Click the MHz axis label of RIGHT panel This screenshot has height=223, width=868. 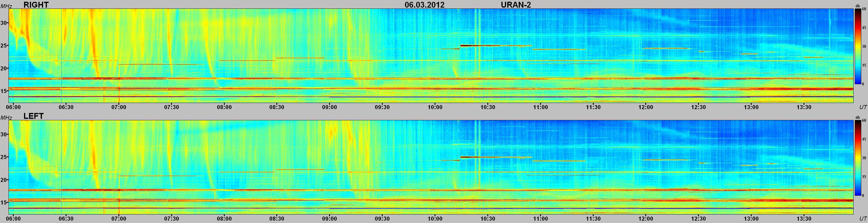click(x=6, y=6)
